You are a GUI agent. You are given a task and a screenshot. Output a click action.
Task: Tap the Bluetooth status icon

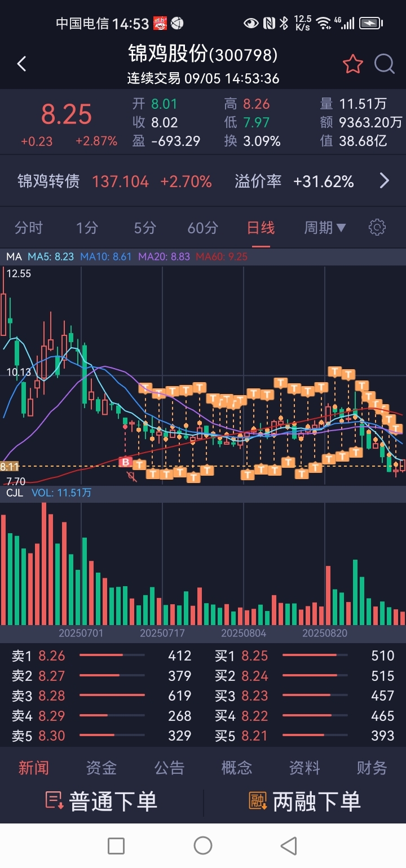pos(284,23)
